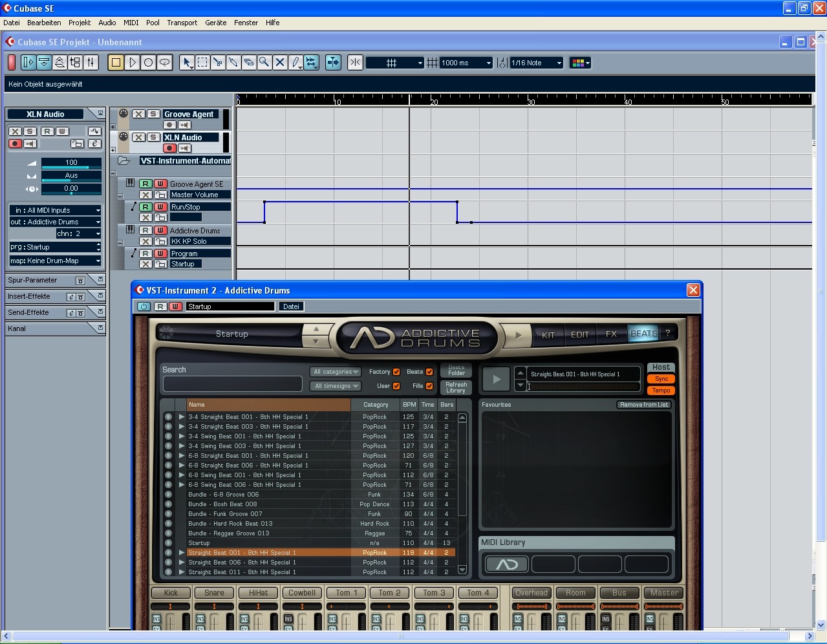This screenshot has width=827, height=644.
Task: Select the Draw pencil tool
Action: click(x=295, y=63)
